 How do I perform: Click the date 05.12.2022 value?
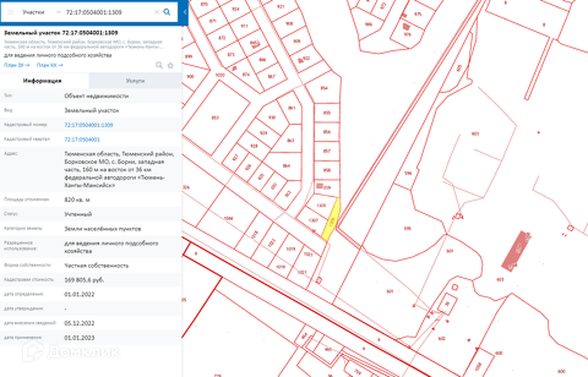[79, 323]
